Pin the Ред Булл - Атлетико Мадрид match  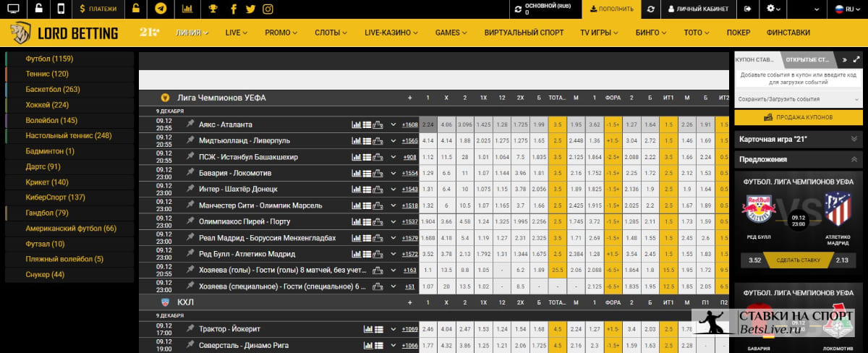190,254
